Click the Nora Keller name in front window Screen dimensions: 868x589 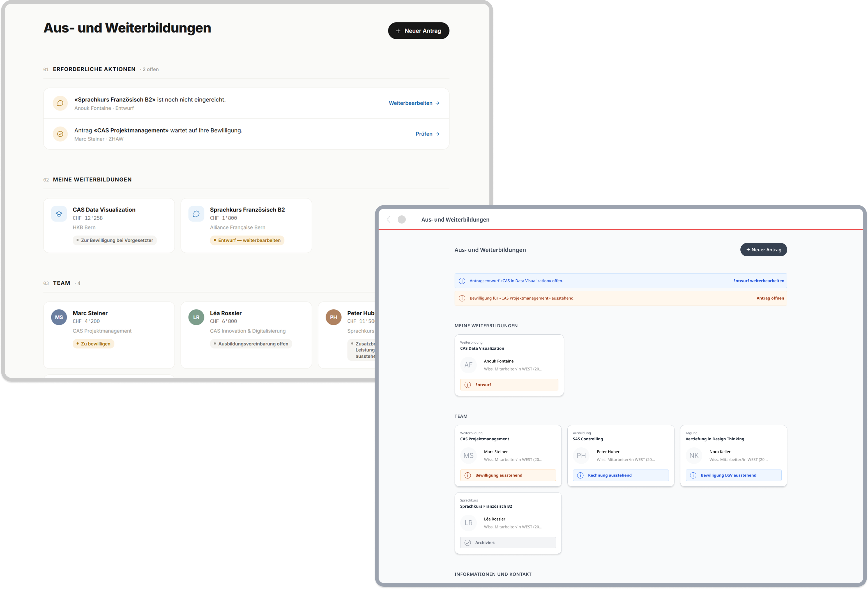720,452
